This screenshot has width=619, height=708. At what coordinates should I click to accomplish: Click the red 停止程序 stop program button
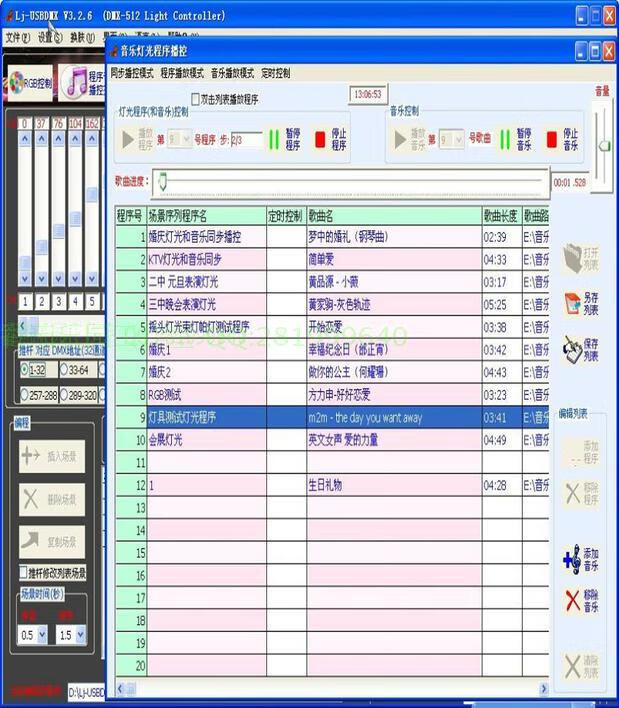330,139
